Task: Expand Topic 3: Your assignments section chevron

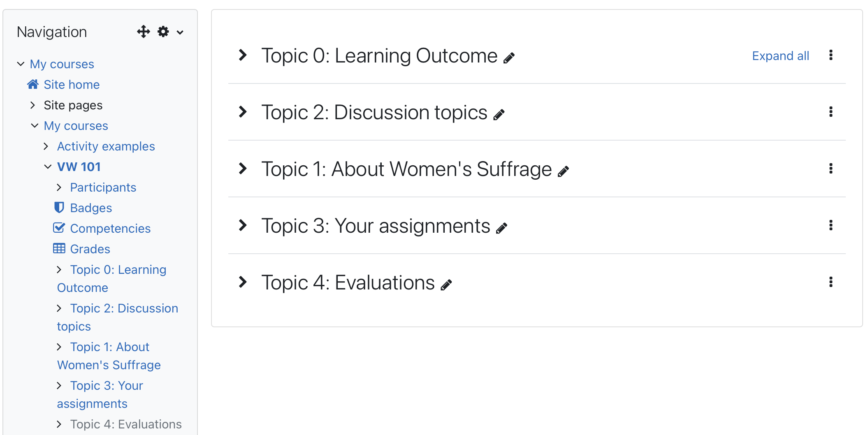Action: coord(243,225)
